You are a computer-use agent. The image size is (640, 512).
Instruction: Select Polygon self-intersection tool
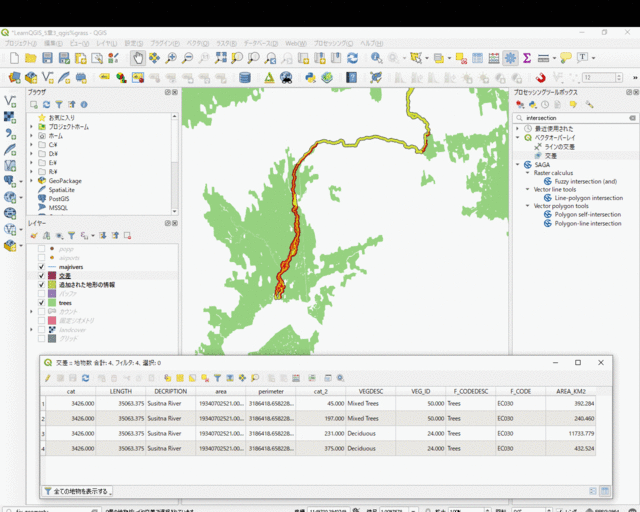coord(587,214)
